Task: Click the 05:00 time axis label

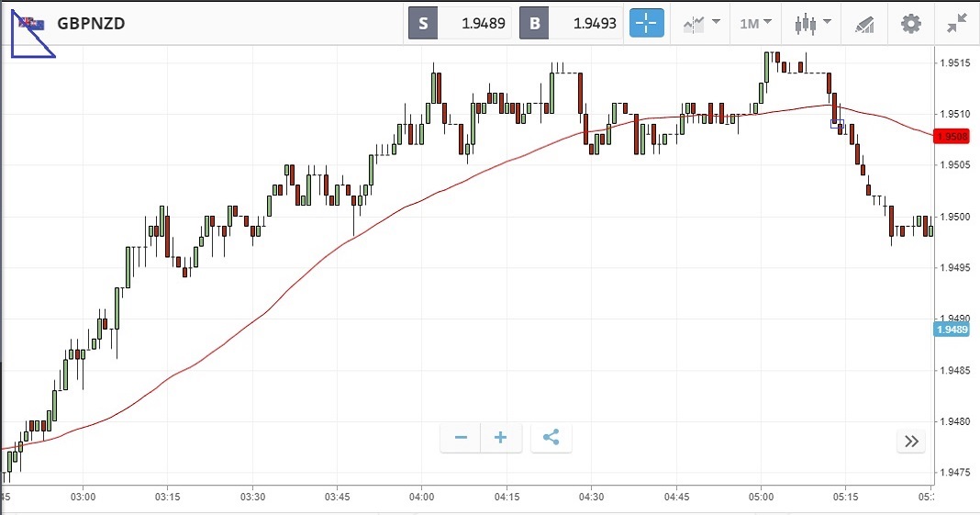Action: coord(761,497)
